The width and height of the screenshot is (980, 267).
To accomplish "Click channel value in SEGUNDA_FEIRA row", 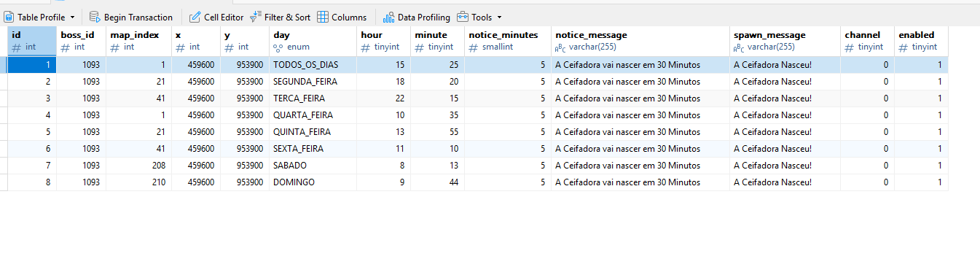I will click(x=867, y=81).
